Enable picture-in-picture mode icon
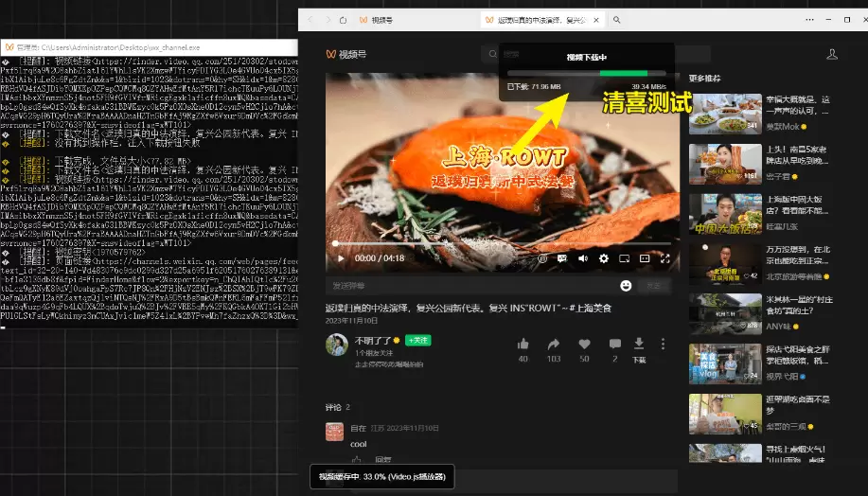This screenshot has height=496, width=868. [x=625, y=258]
